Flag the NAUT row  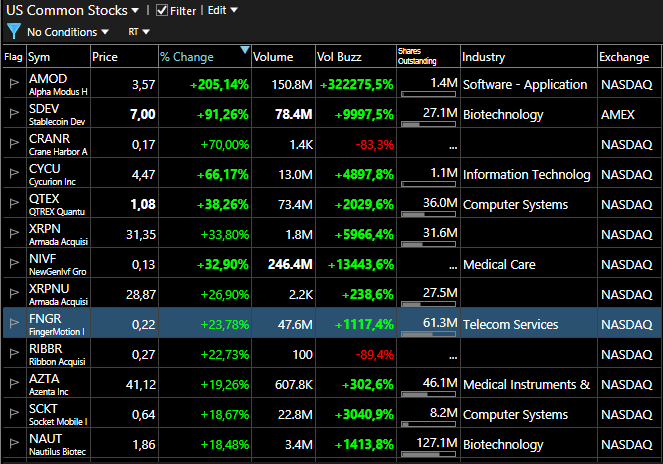14,444
